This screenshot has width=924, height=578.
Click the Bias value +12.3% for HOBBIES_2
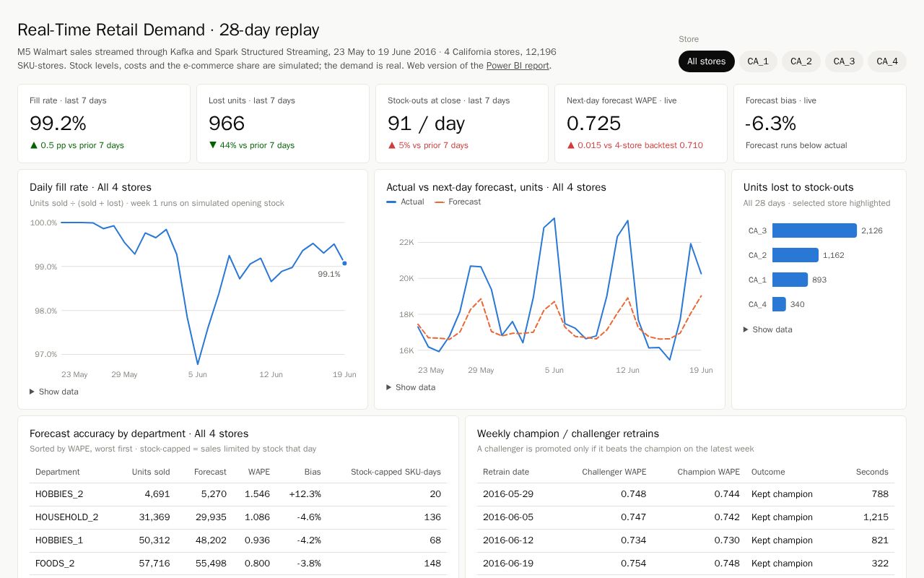tap(305, 494)
